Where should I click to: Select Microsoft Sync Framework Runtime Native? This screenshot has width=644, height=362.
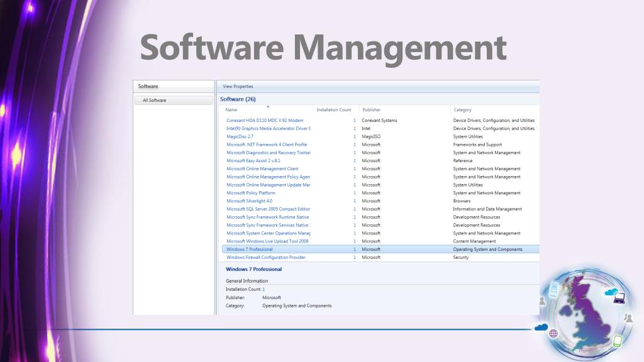pos(268,217)
